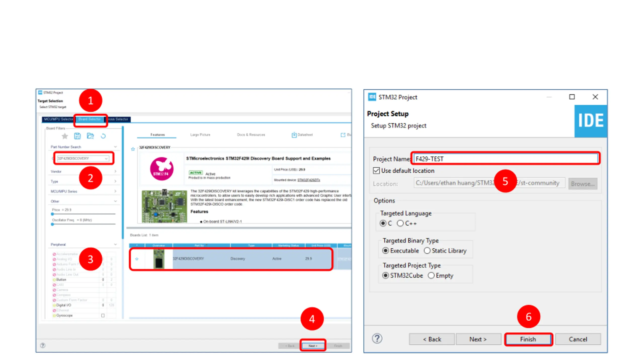Expand the Type filter
This screenshot has width=644, height=362.
(x=115, y=181)
